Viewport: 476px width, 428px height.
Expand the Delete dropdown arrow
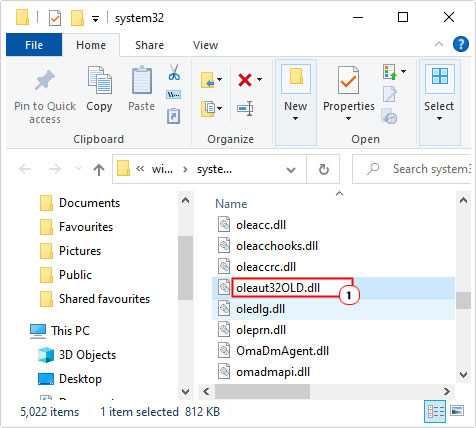tap(259, 79)
